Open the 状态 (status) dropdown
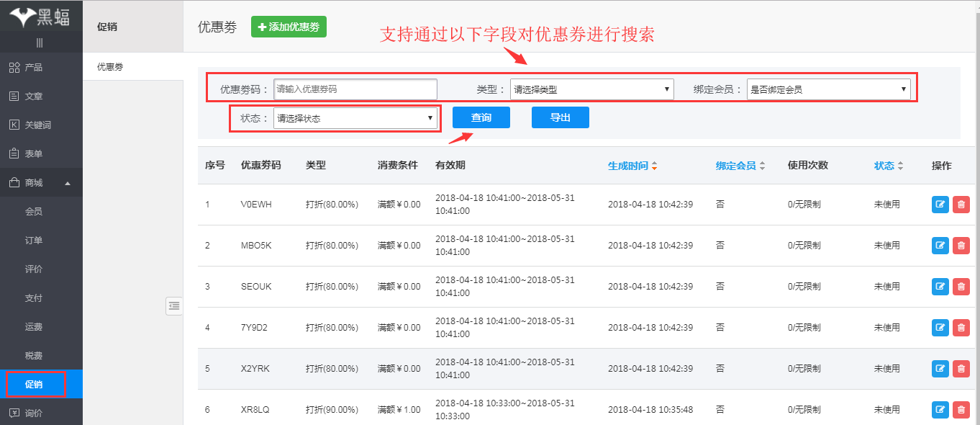The width and height of the screenshot is (980, 425). [355, 117]
